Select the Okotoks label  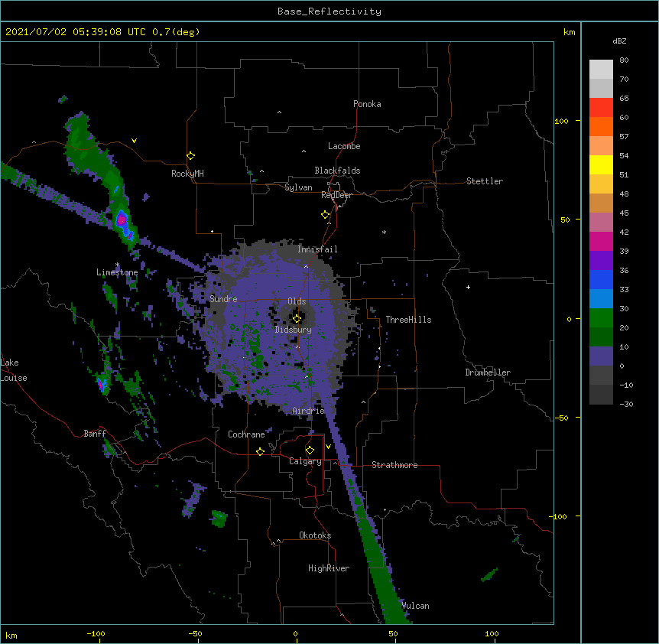(x=315, y=535)
